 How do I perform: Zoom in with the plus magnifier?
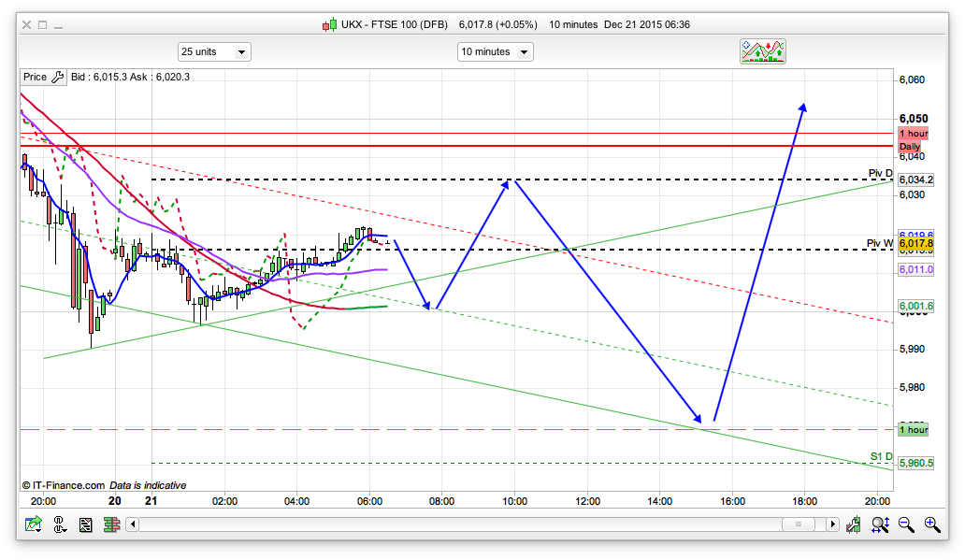click(x=931, y=524)
